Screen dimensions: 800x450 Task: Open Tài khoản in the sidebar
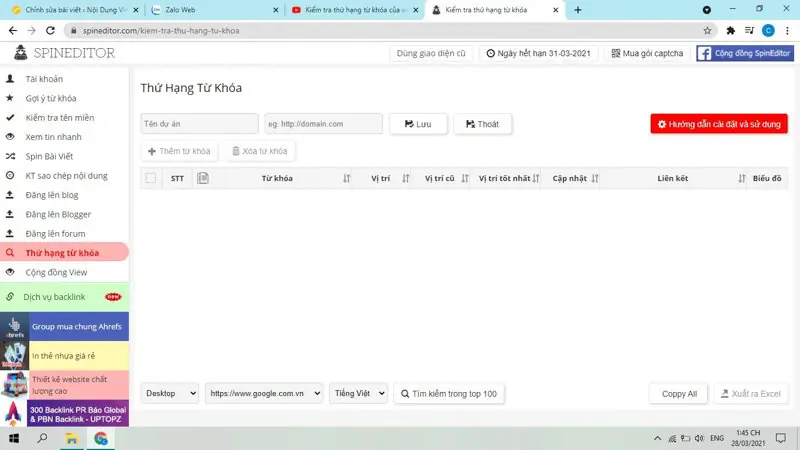[44, 79]
